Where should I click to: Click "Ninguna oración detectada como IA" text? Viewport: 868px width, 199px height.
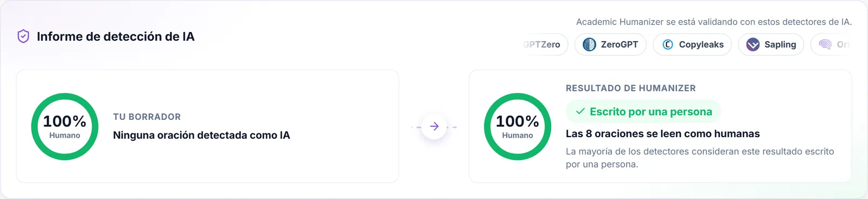[x=201, y=135]
